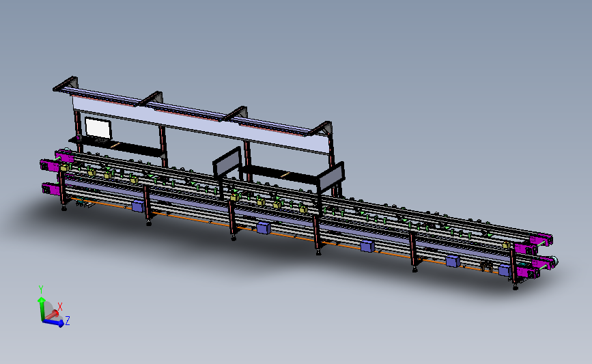Click the red X axis arrow of triad
This screenshot has width=592, height=364.
[x=52, y=314]
